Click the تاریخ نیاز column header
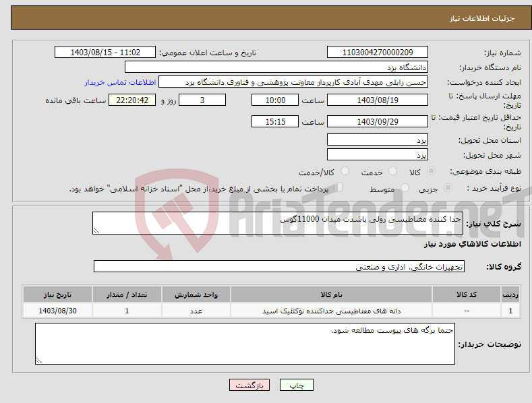Screen dimensions: 532x403 [58, 294]
